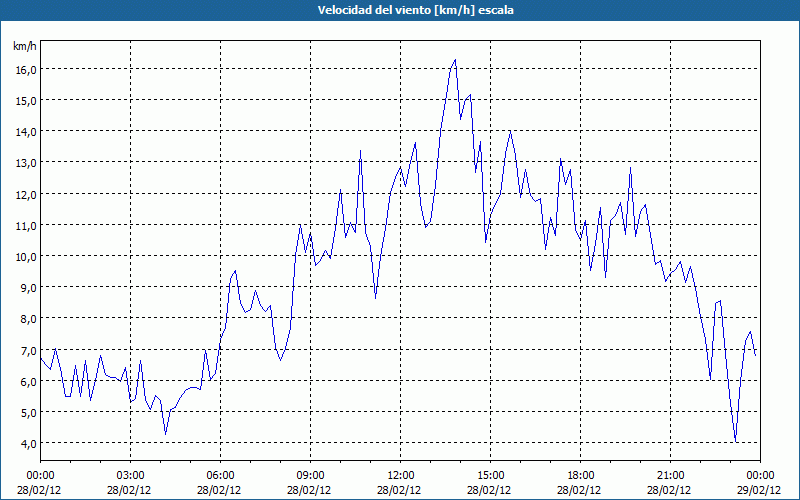The height and width of the screenshot is (500, 800).
Task: Select the '28/02/12' date beneath 12:00
Action: tap(399, 490)
